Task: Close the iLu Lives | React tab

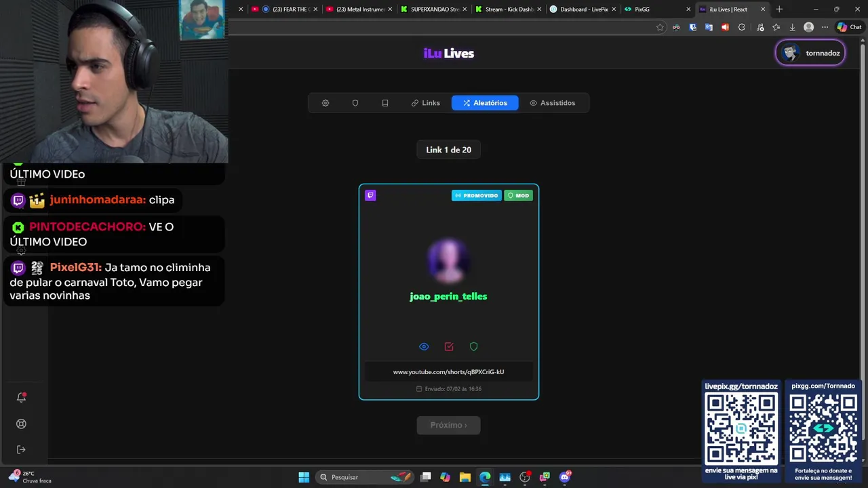Action: [x=763, y=9]
